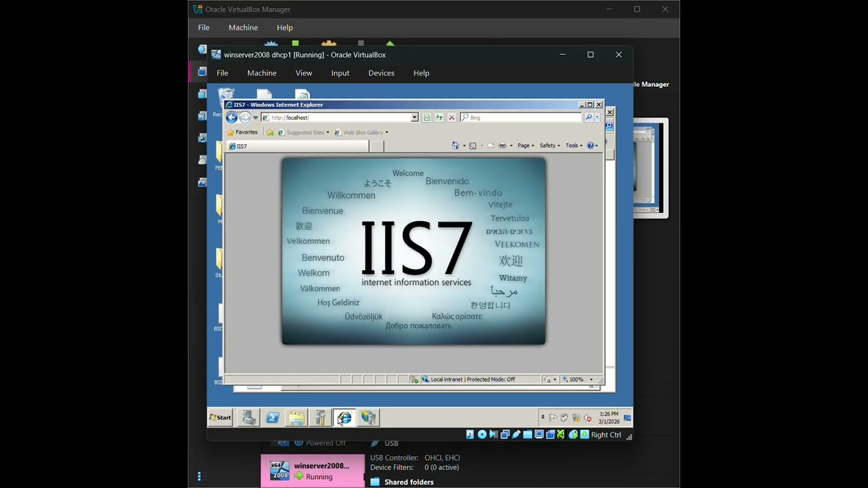
Task: Expand the print options dropdown arrow
Action: [x=510, y=146]
